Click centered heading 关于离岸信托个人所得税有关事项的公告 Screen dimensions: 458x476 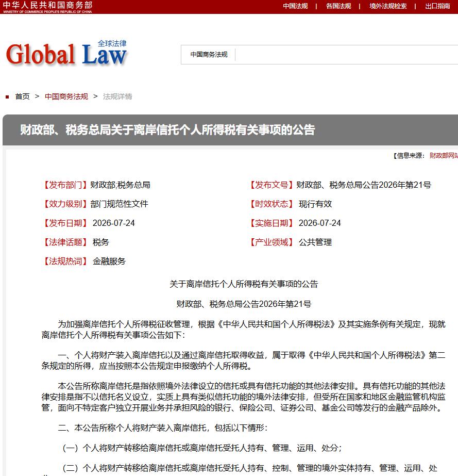[244, 284]
